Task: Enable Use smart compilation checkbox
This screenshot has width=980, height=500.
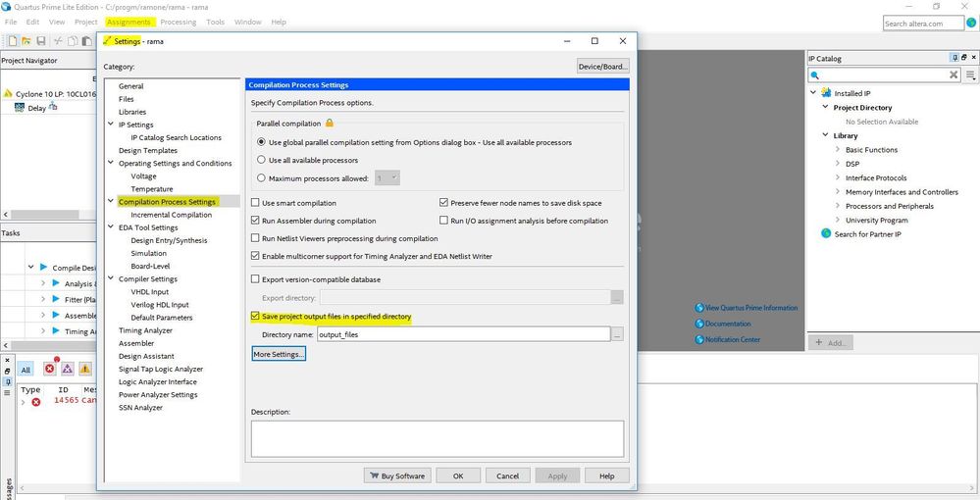Action: tap(255, 203)
